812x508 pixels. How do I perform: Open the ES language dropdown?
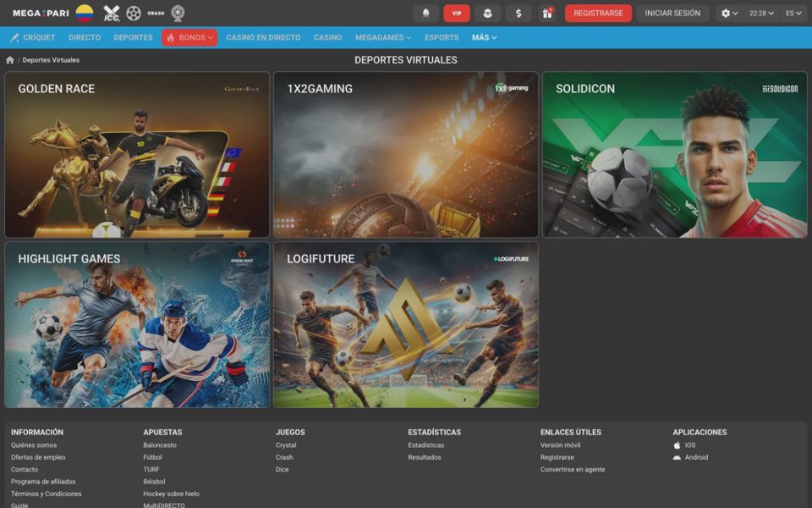coord(793,13)
